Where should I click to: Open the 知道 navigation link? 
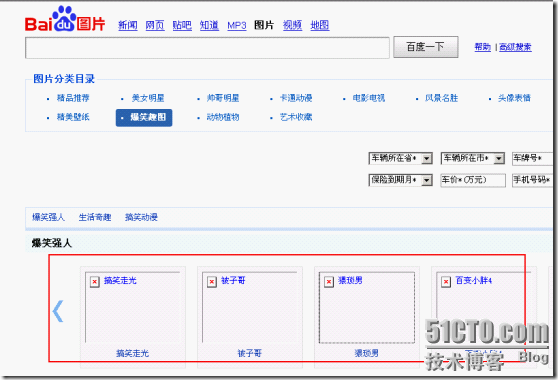click(209, 25)
